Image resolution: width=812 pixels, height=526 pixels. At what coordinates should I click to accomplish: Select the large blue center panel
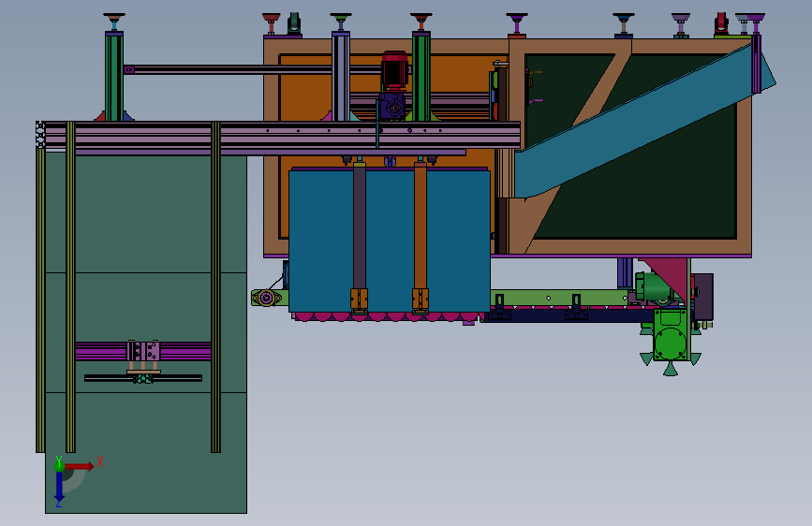click(390, 241)
